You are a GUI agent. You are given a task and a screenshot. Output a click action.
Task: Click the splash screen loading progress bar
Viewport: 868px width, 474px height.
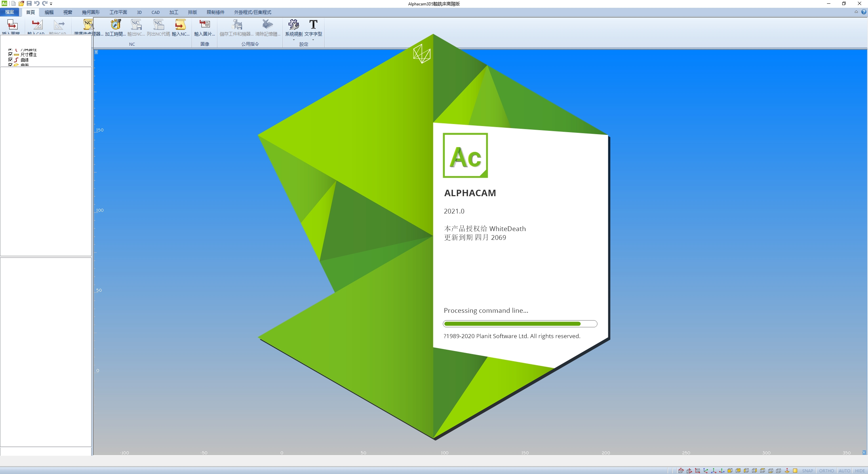[519, 324]
